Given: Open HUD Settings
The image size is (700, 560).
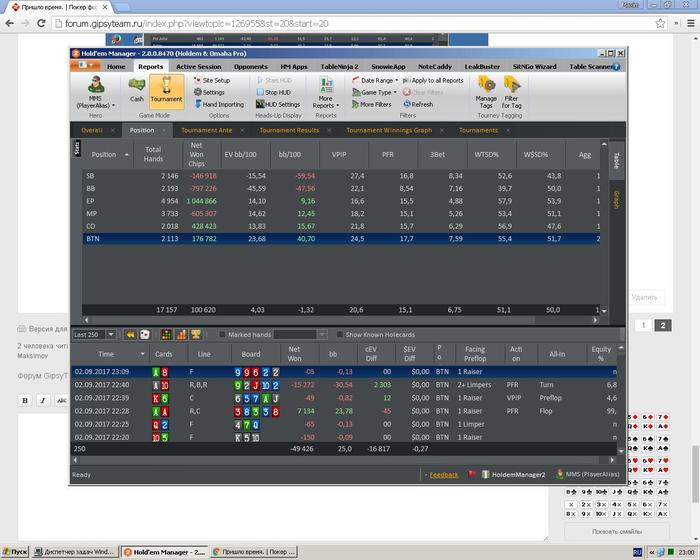Looking at the screenshot, I should [x=278, y=104].
